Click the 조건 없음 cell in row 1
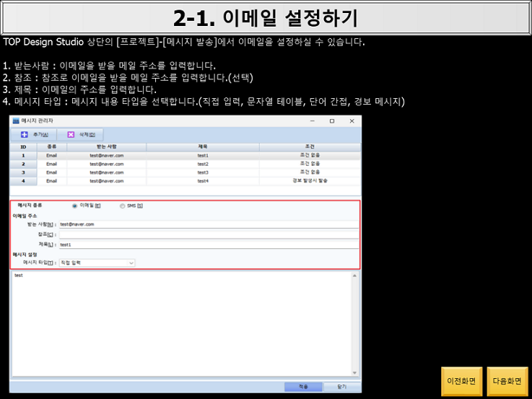Viewport: 532px width, 399px height. (310, 156)
